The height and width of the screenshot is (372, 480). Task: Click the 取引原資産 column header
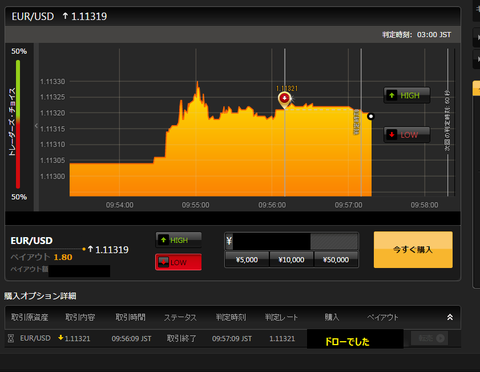[30, 317]
